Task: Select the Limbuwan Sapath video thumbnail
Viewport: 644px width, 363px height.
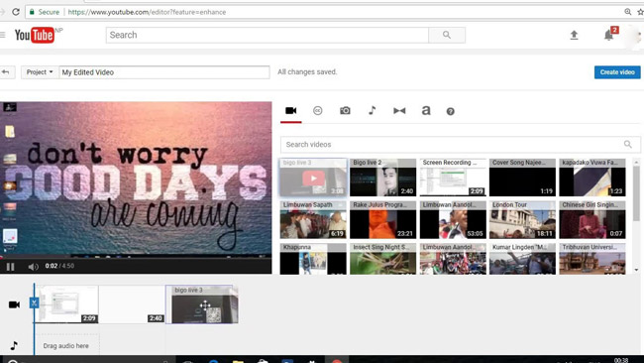Action: (313, 220)
